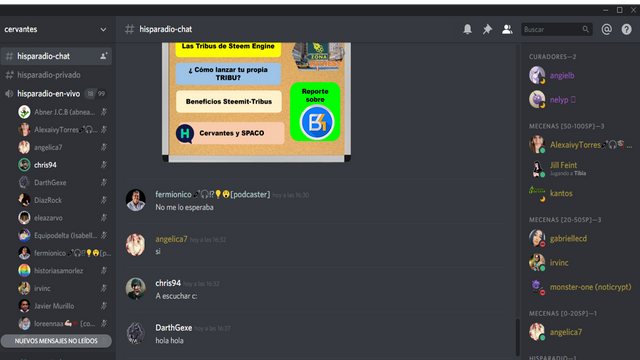Click angelica7's username in chat message

pos(171,239)
